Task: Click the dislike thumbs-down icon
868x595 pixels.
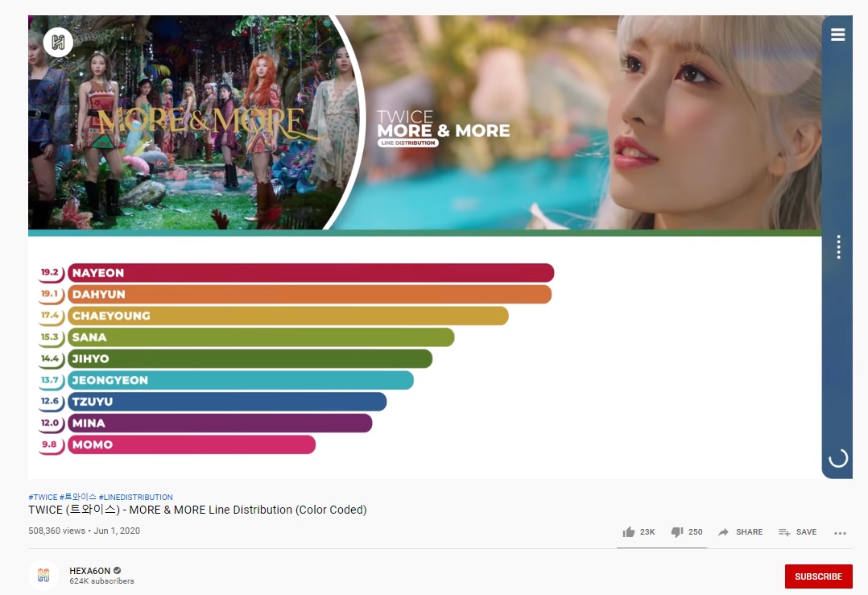Action: coord(677,532)
